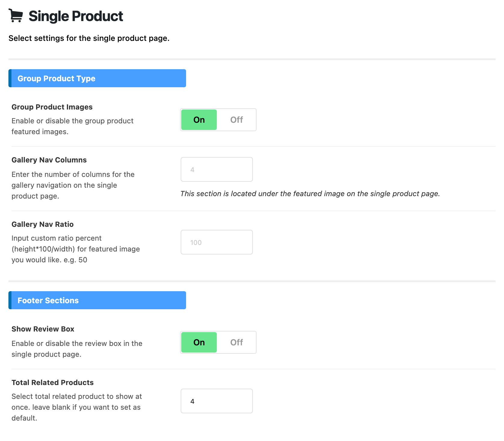The width and height of the screenshot is (504, 441).
Task: Select the Group Product Type section header
Action: click(x=97, y=78)
